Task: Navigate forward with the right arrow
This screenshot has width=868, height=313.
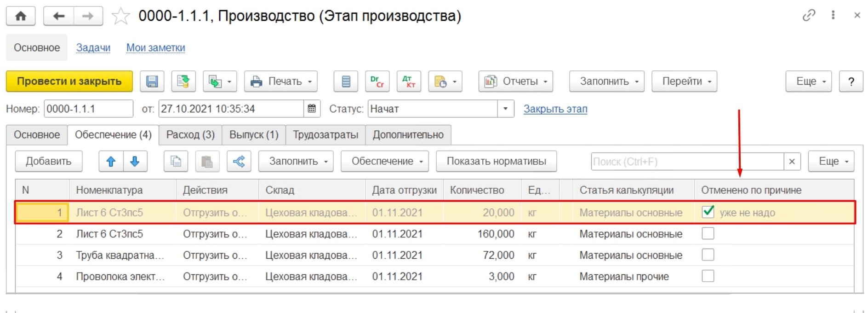Action: pos(88,16)
